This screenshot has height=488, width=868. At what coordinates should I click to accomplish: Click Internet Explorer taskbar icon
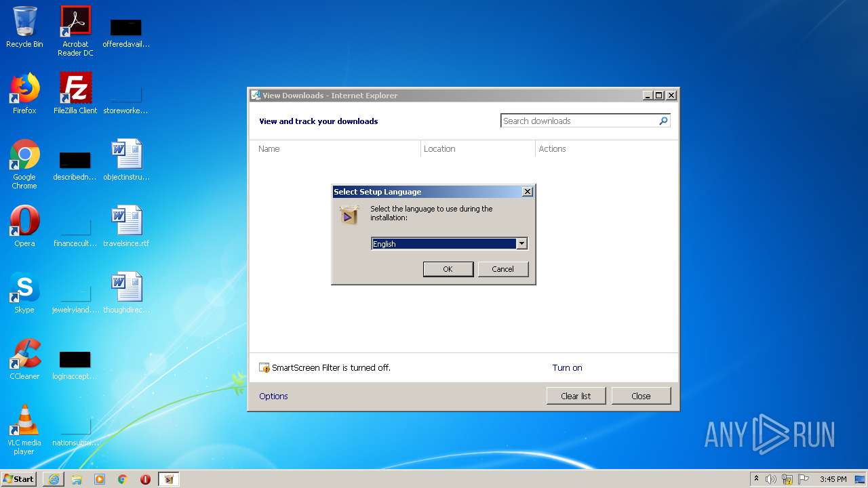click(54, 479)
